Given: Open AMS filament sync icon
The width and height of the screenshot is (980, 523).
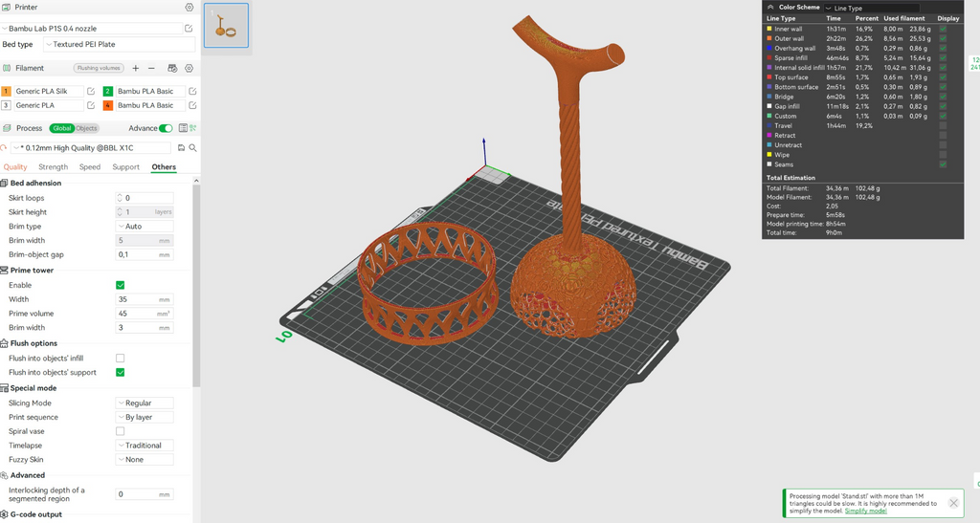Looking at the screenshot, I should [172, 68].
